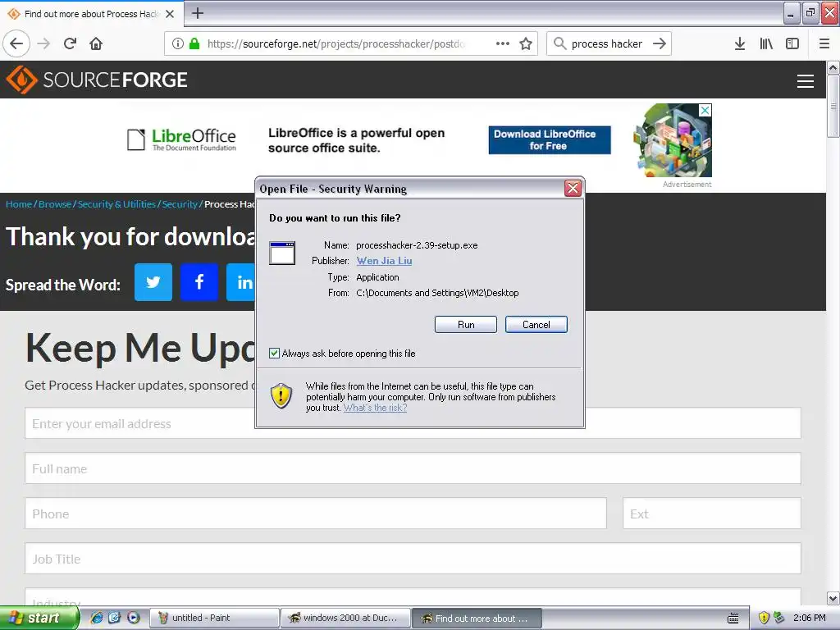The width and height of the screenshot is (840, 630).
Task: Open the Firefox hamburger menu
Action: [x=824, y=43]
